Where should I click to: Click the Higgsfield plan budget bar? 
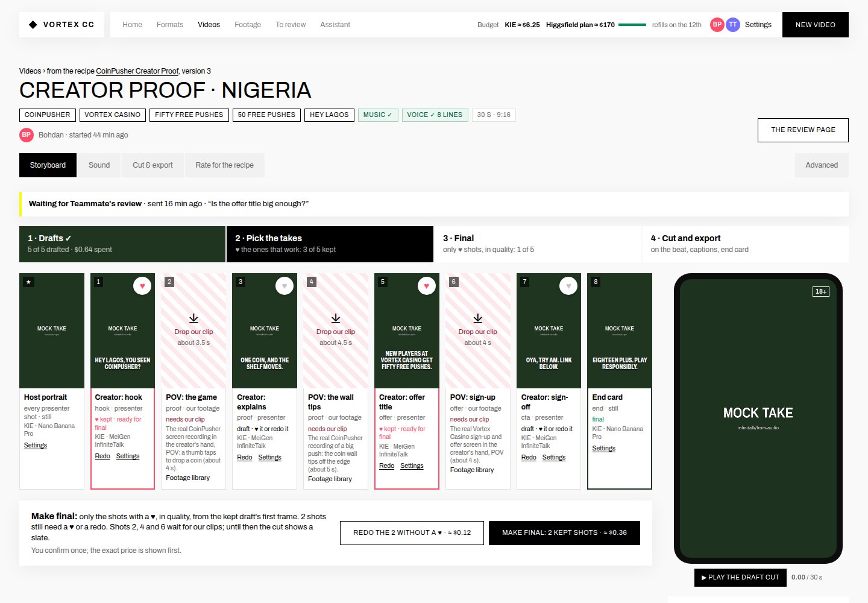(x=632, y=25)
